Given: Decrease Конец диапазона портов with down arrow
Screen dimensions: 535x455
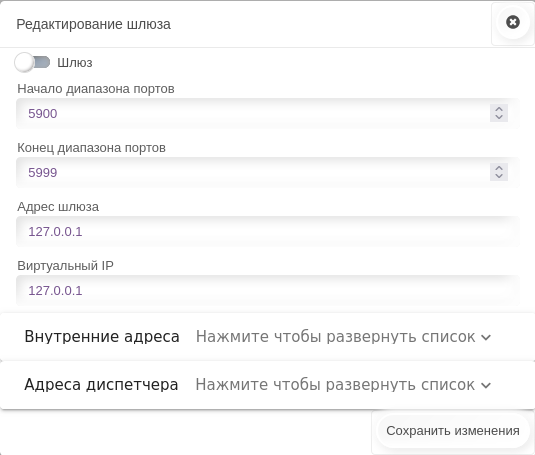Looking at the screenshot, I should point(499,176).
